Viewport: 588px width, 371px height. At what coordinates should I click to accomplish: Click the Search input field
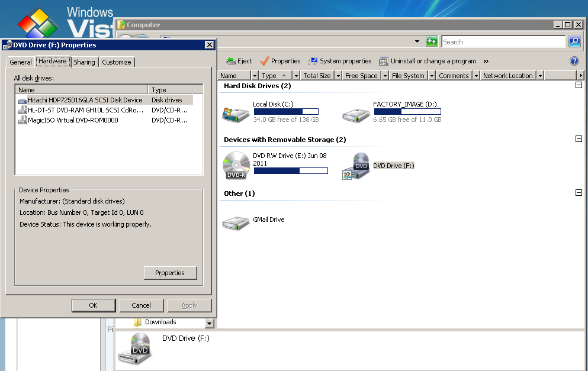(x=503, y=41)
